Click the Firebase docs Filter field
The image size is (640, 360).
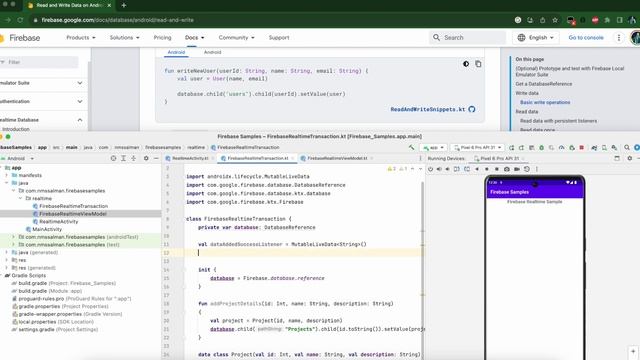tap(39, 62)
